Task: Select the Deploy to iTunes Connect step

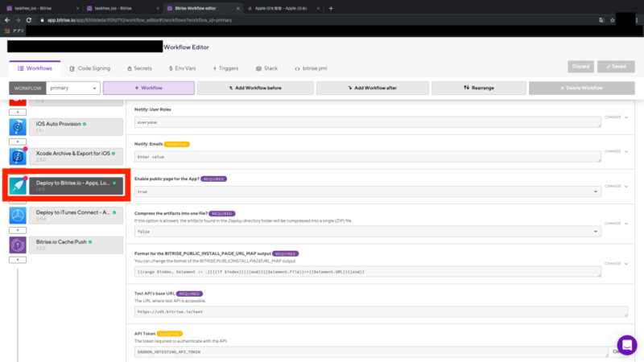Action: point(76,216)
